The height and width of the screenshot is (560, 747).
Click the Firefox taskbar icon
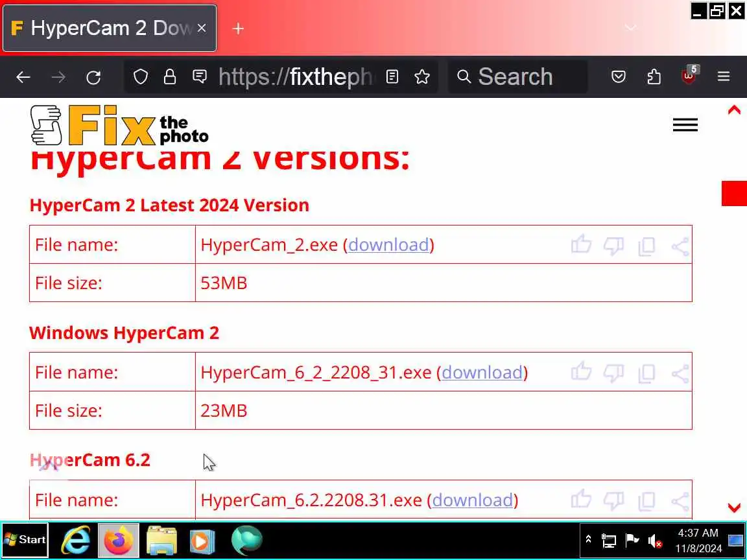tap(119, 541)
